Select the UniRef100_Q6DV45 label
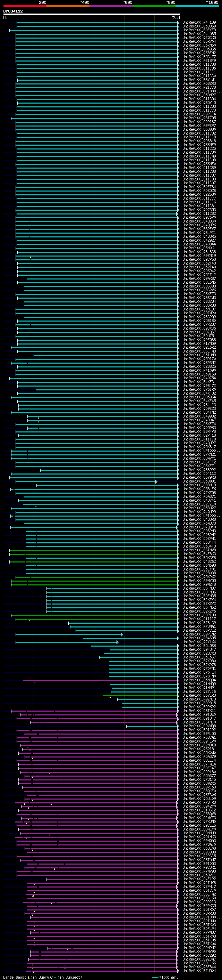Screen dimensions: 222x980 click(199, 103)
